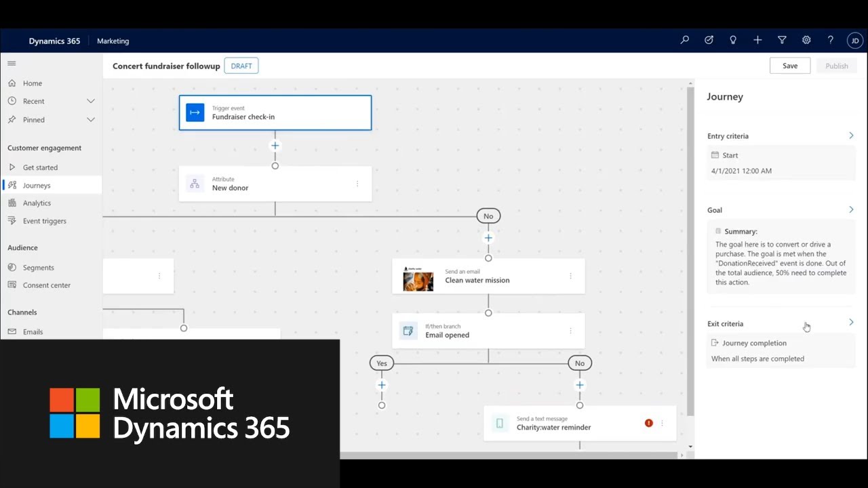This screenshot has height=488, width=868.
Task: Open the Settings gear icon
Action: click(806, 40)
